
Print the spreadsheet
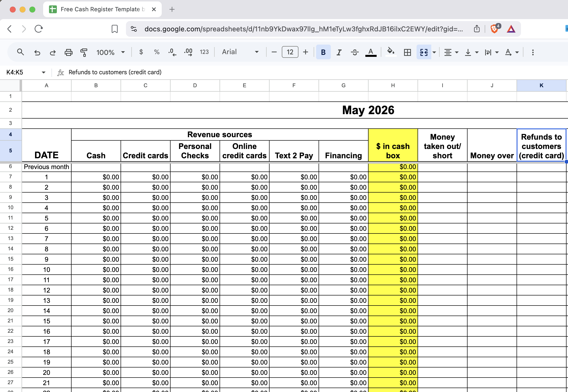[68, 52]
